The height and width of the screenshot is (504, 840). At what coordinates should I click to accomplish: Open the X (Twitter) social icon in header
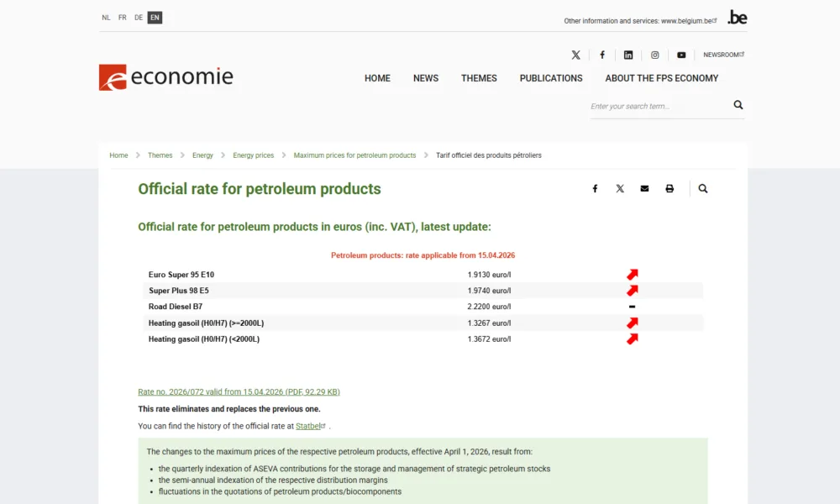coord(575,55)
